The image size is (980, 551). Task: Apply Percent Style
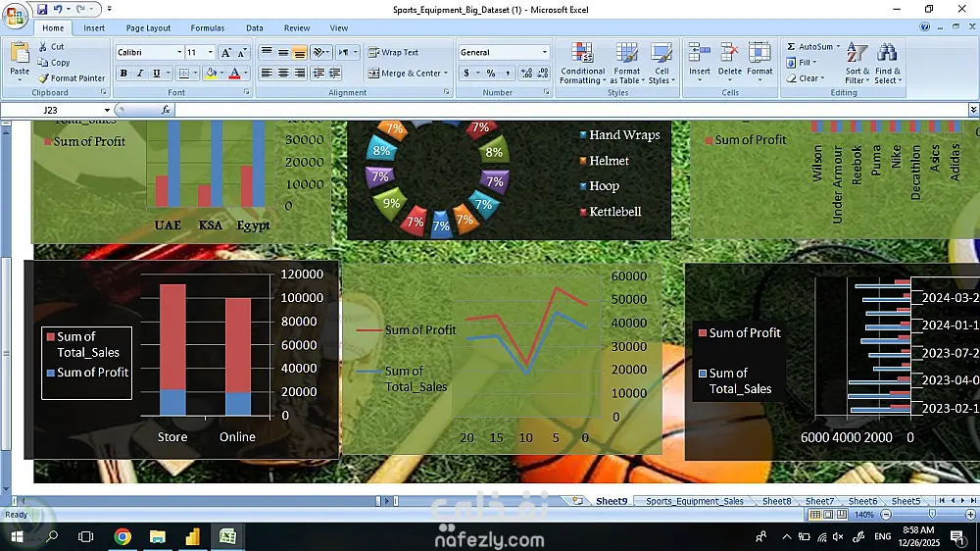[491, 74]
